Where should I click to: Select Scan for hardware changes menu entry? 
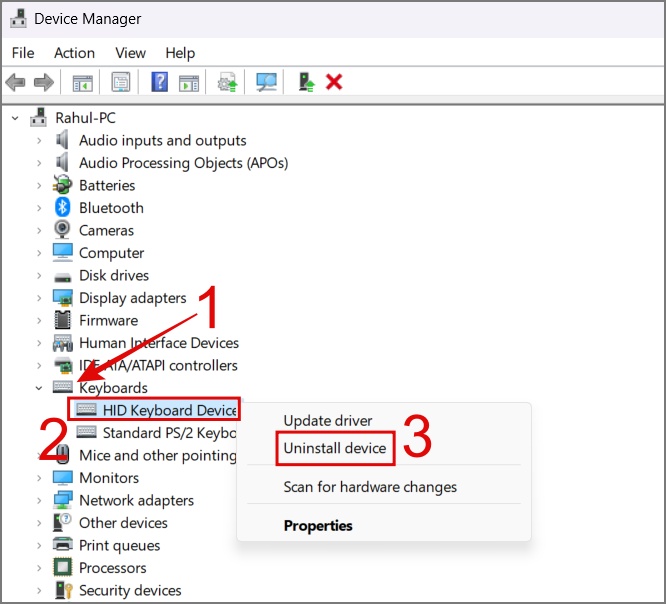click(x=370, y=487)
